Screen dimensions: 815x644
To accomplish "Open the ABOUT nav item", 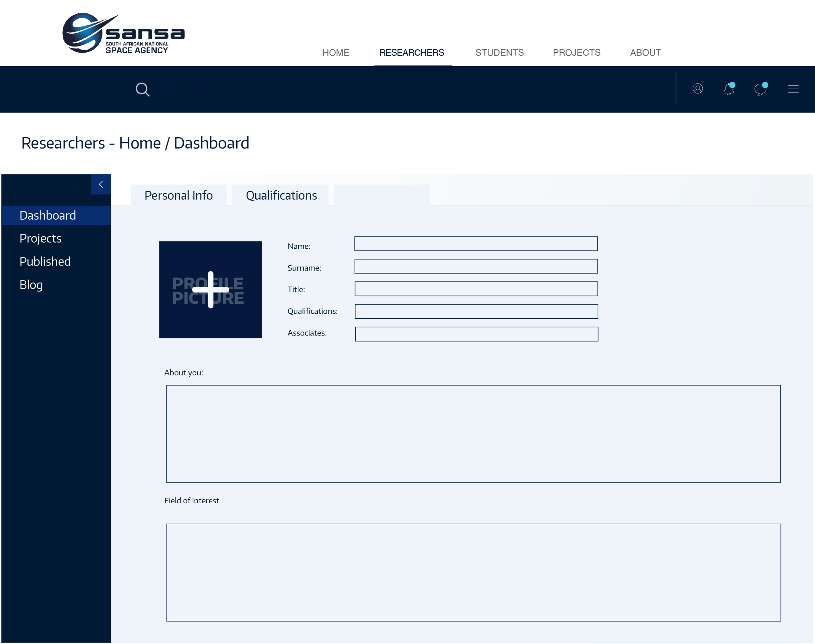I will click(645, 53).
